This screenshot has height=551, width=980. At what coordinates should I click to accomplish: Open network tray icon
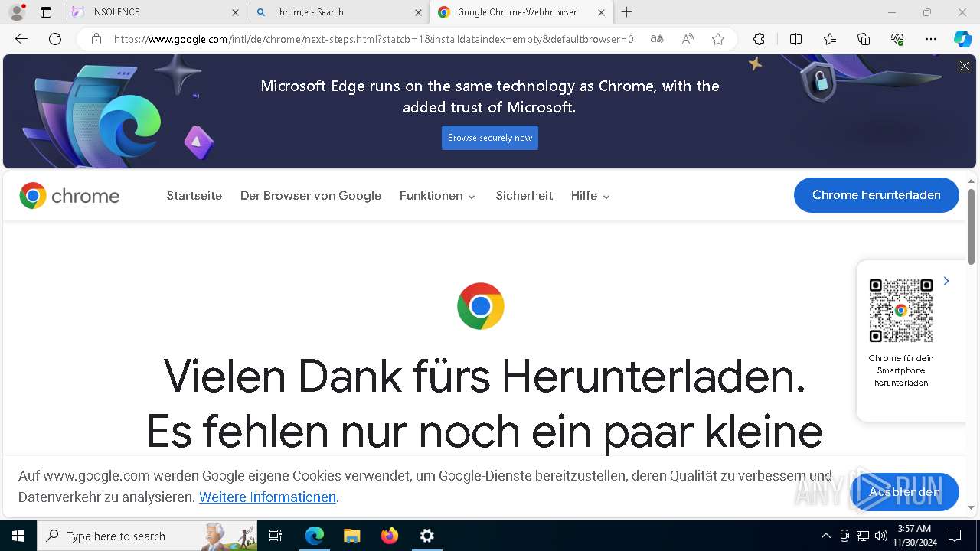tap(863, 536)
